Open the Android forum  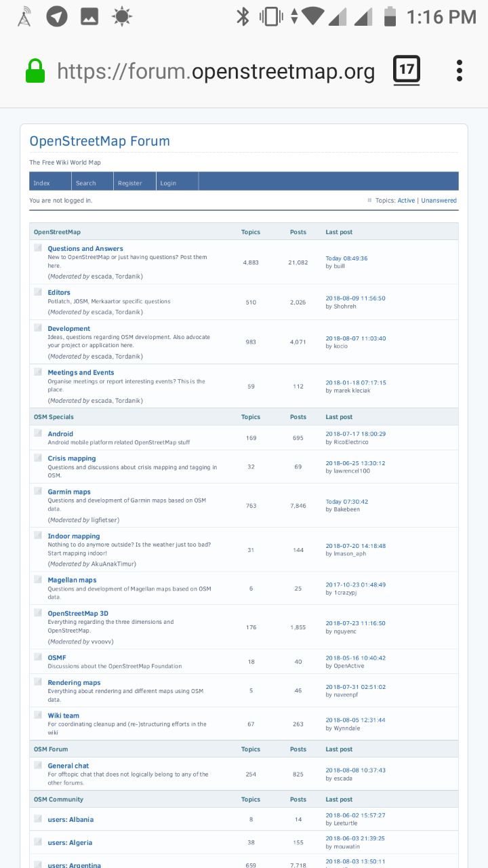pyautogui.click(x=60, y=434)
